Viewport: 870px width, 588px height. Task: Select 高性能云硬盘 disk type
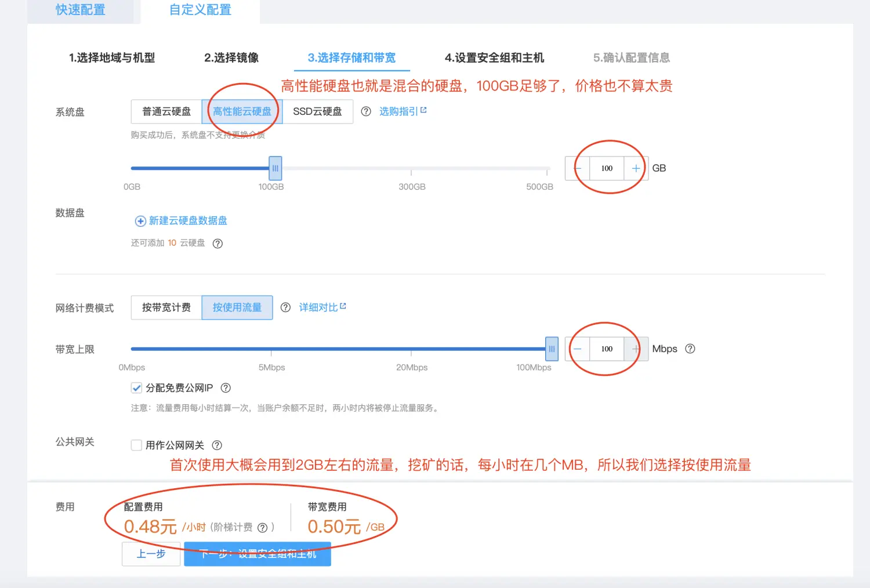click(x=242, y=111)
